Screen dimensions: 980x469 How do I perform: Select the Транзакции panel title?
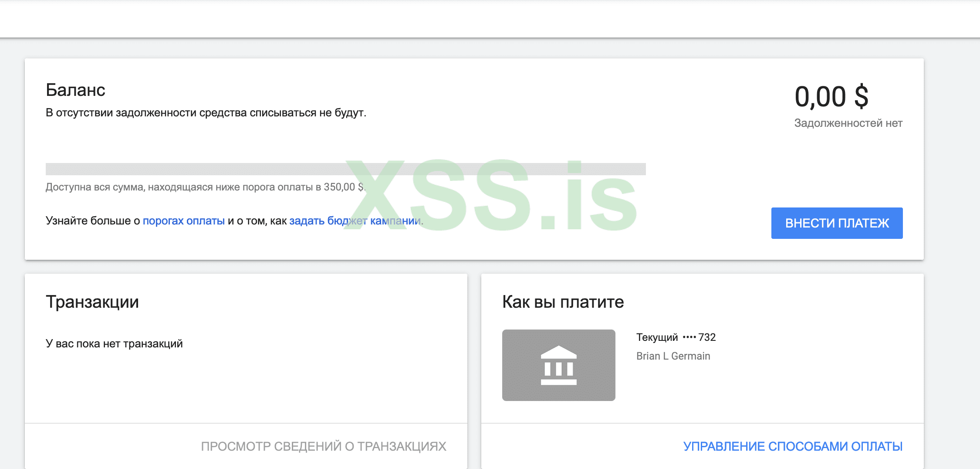(x=93, y=301)
